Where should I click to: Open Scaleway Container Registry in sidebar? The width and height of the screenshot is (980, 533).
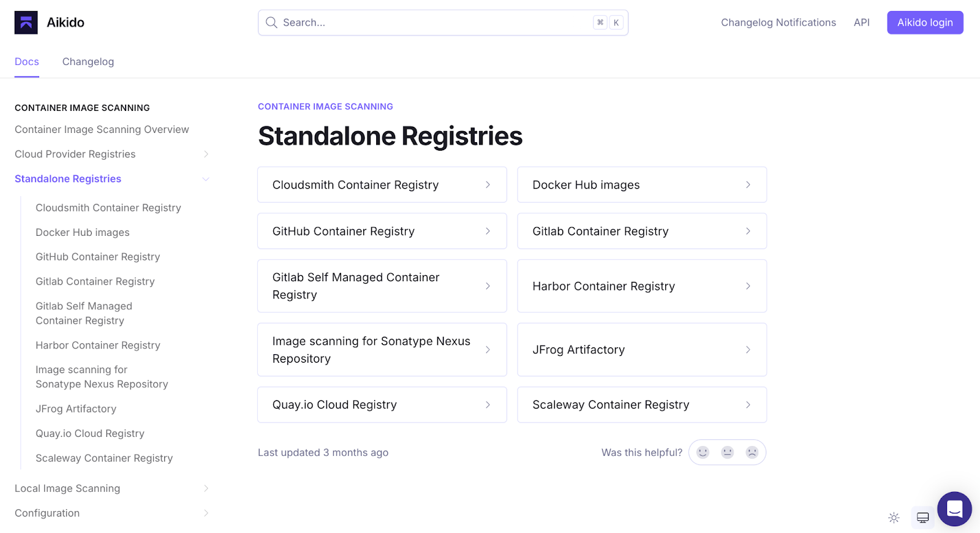coord(104,458)
